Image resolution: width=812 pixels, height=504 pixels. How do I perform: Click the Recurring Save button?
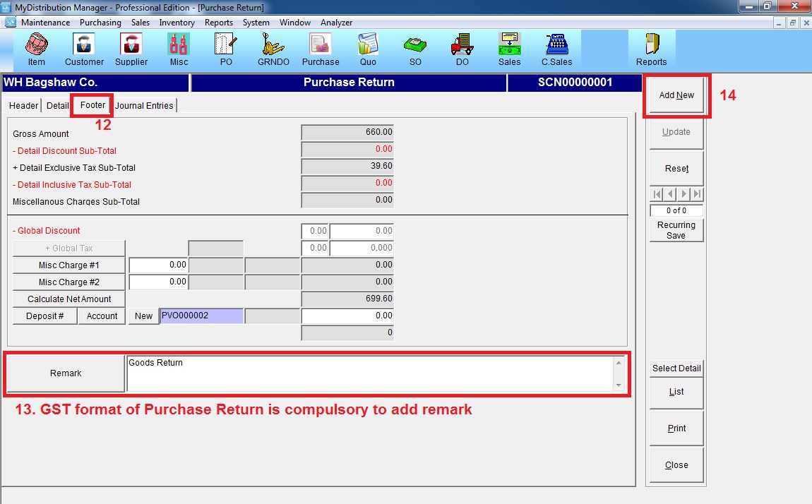676,230
